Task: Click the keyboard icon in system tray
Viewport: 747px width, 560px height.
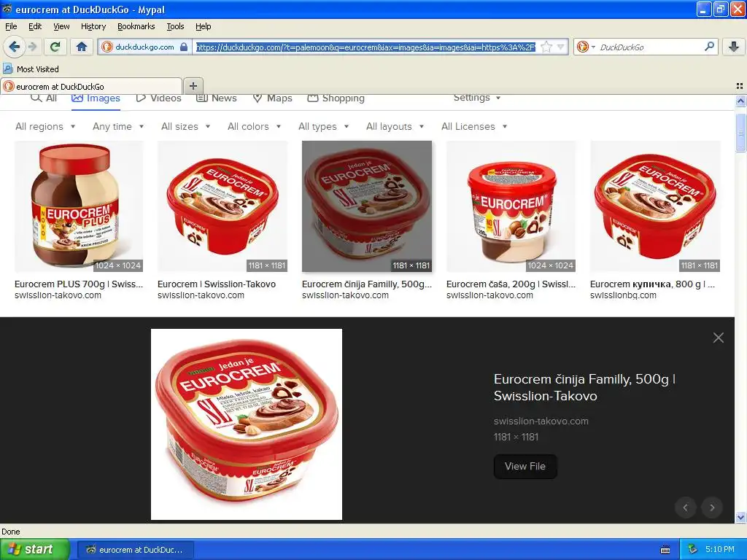Action: 665,550
